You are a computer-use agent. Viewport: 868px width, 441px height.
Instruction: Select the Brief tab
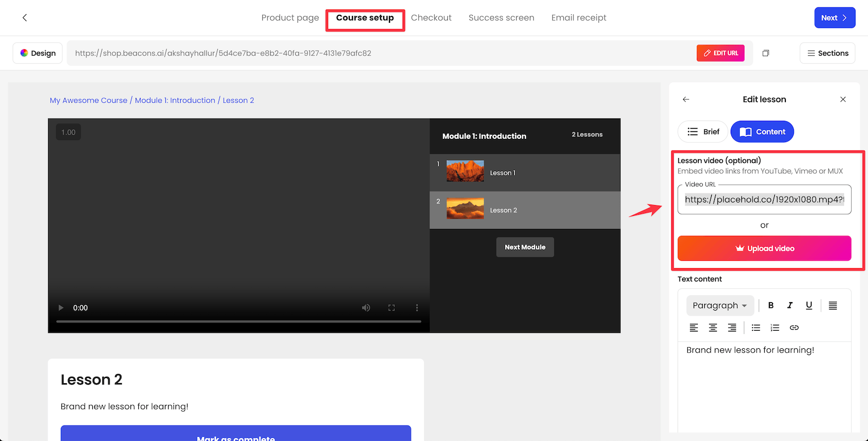(703, 132)
